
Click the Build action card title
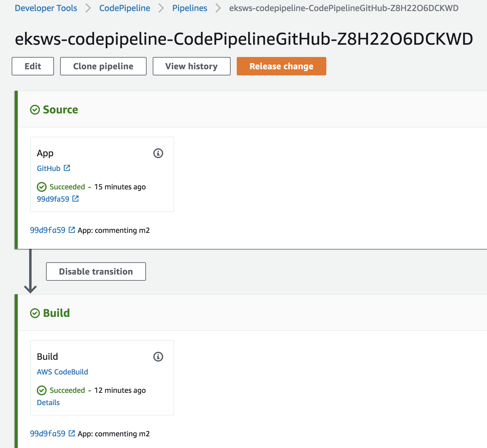(x=47, y=357)
